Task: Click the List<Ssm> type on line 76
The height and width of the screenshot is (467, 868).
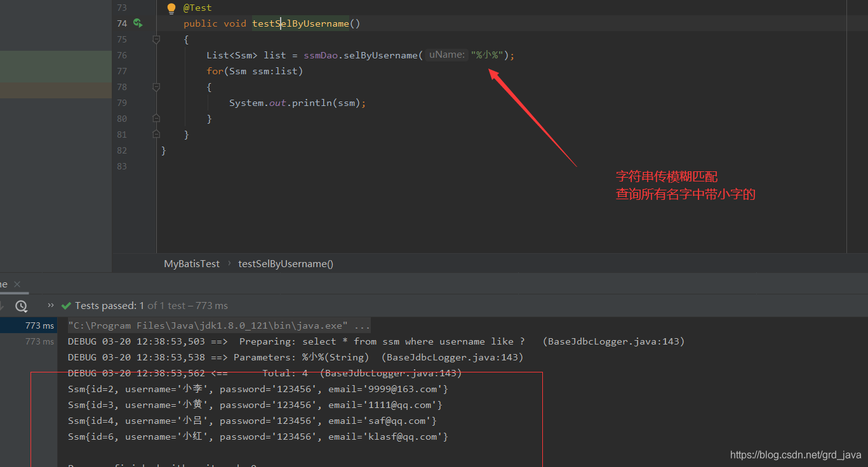Action: point(232,55)
